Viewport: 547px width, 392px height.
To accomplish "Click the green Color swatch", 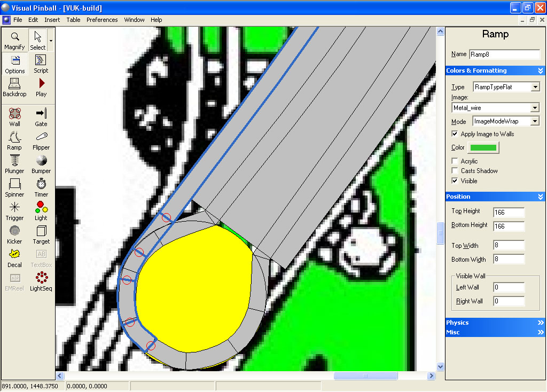I will (x=483, y=148).
